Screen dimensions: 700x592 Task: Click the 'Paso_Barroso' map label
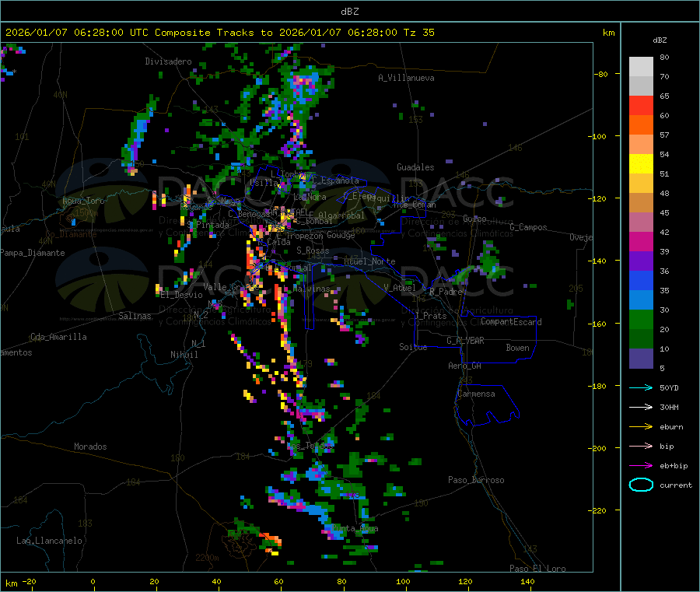click(x=476, y=480)
